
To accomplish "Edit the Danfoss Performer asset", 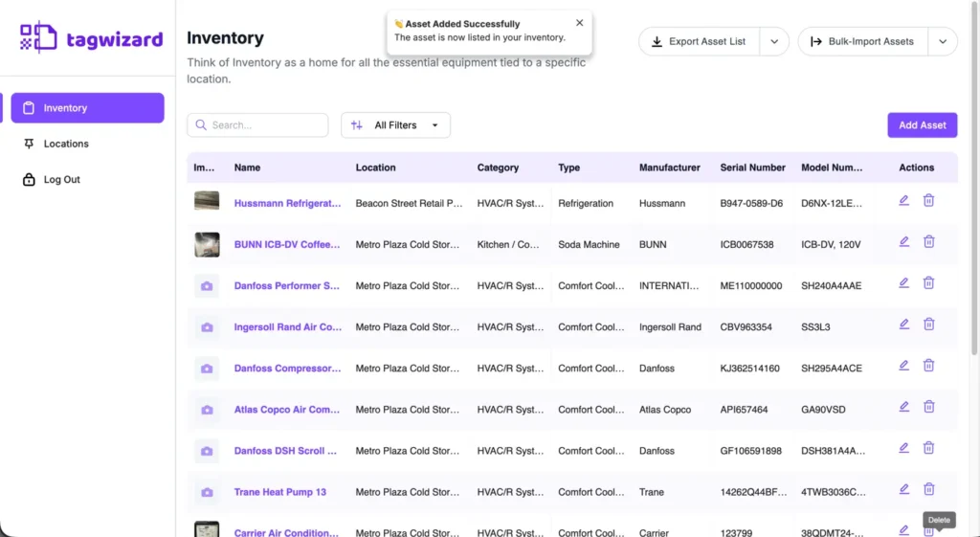I will (x=903, y=283).
